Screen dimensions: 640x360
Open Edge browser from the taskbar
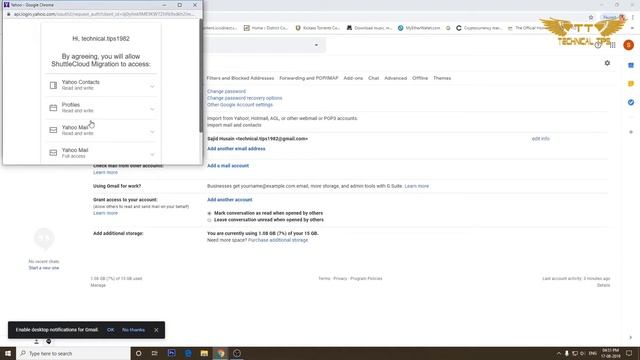(188, 353)
